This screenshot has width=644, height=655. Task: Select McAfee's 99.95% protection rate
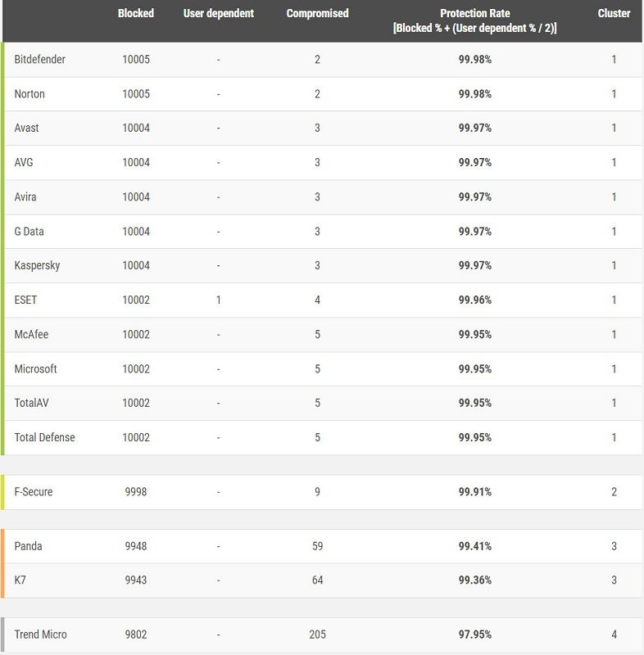(x=474, y=335)
